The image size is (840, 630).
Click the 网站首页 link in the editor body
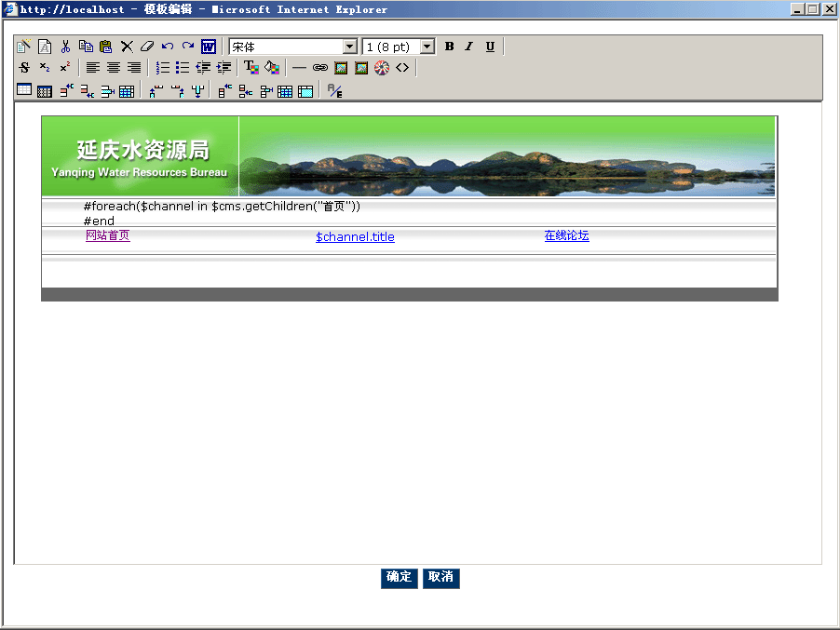tap(107, 235)
